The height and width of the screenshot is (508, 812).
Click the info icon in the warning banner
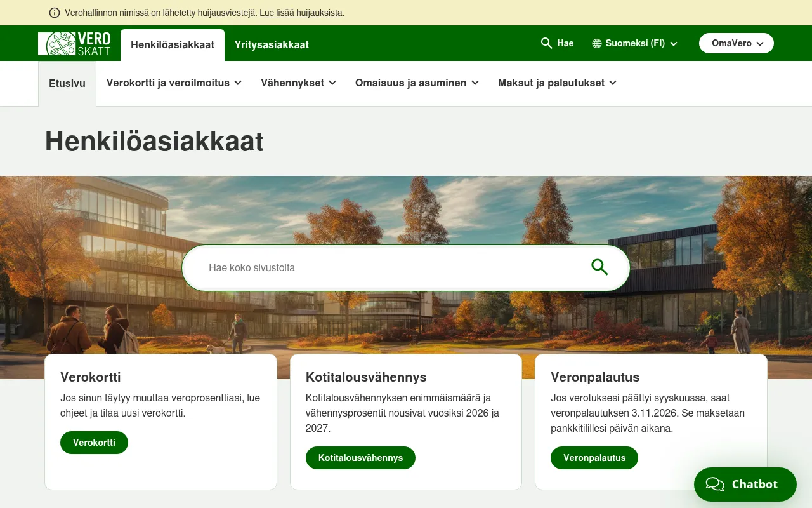point(55,13)
